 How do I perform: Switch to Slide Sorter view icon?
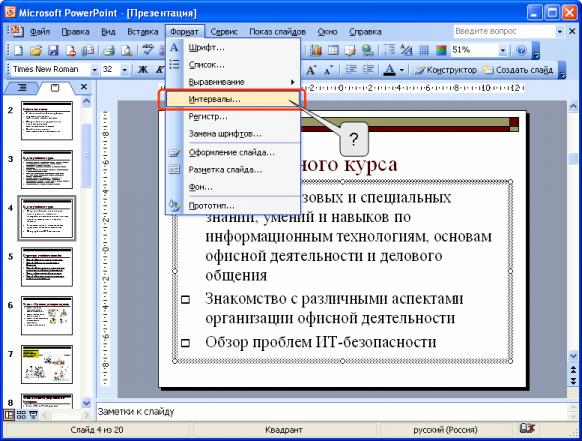pyautogui.click(x=21, y=415)
